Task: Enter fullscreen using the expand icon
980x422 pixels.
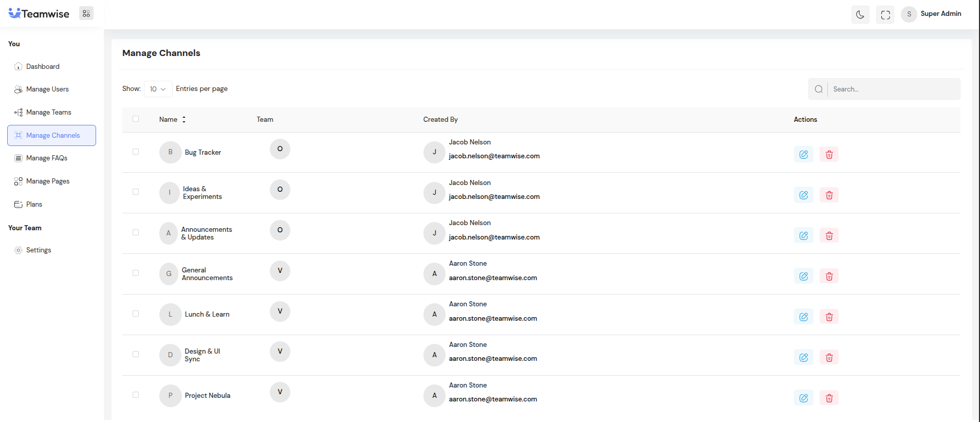Action: coord(885,15)
